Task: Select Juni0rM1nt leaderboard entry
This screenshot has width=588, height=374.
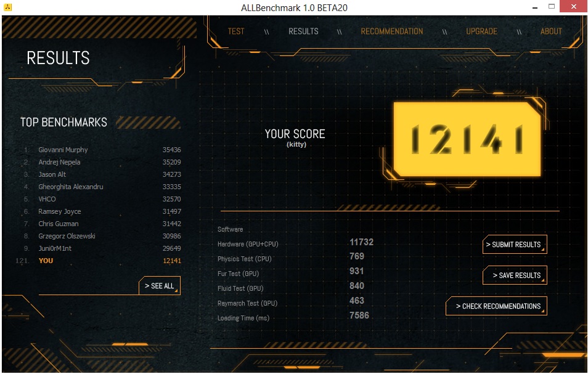Action: (55, 249)
